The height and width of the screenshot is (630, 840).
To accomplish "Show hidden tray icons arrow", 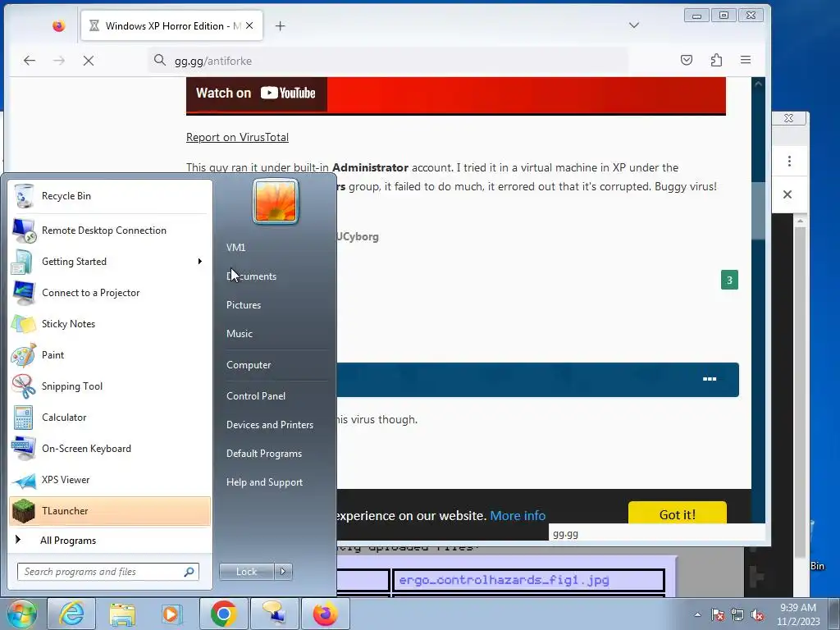I will pos(697,614).
